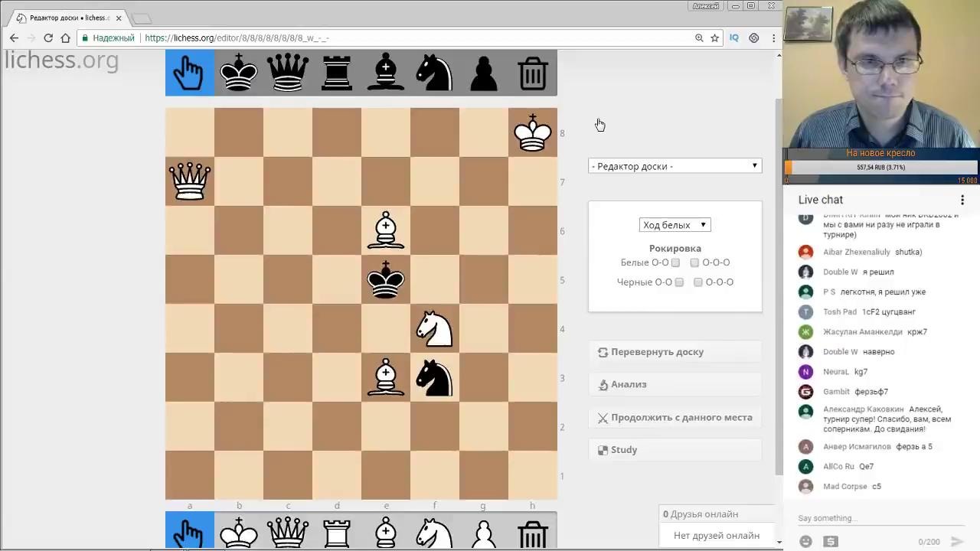The width and height of the screenshot is (980, 551).
Task: Check black O-O castling option
Action: tap(679, 282)
